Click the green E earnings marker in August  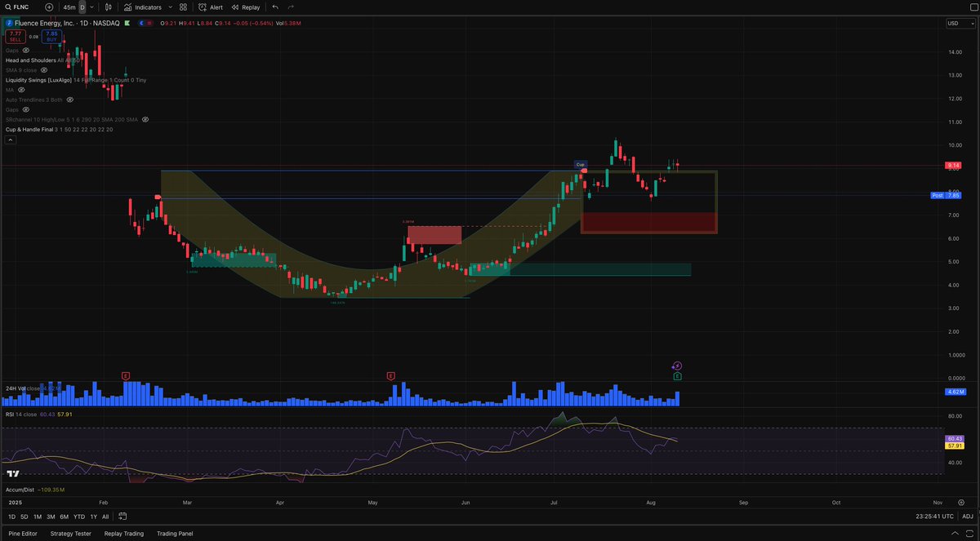coord(677,376)
